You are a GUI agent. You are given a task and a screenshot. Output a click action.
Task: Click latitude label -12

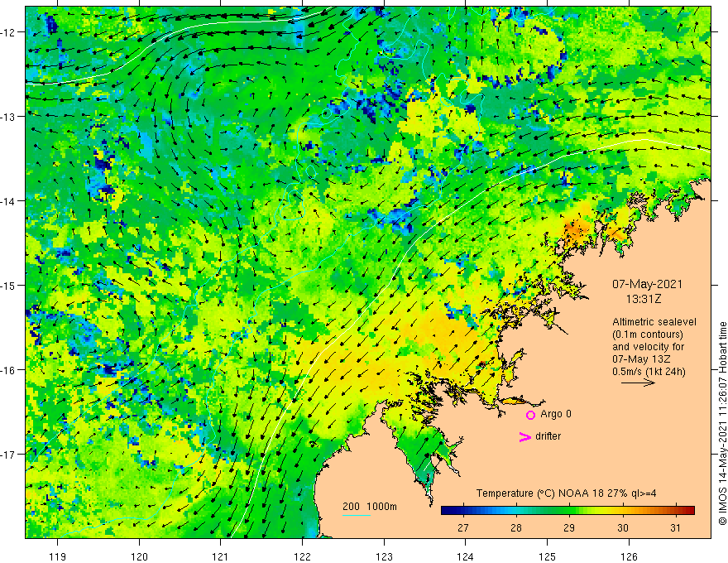pos(8,32)
